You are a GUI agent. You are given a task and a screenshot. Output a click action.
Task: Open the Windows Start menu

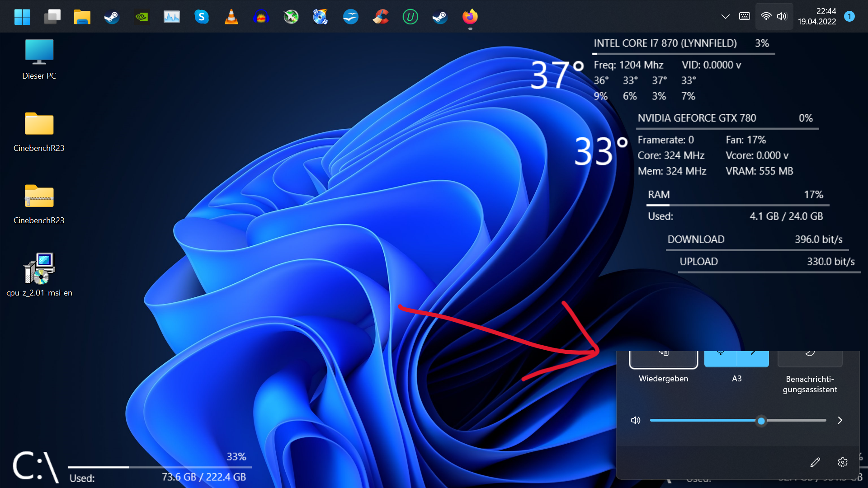(x=22, y=16)
